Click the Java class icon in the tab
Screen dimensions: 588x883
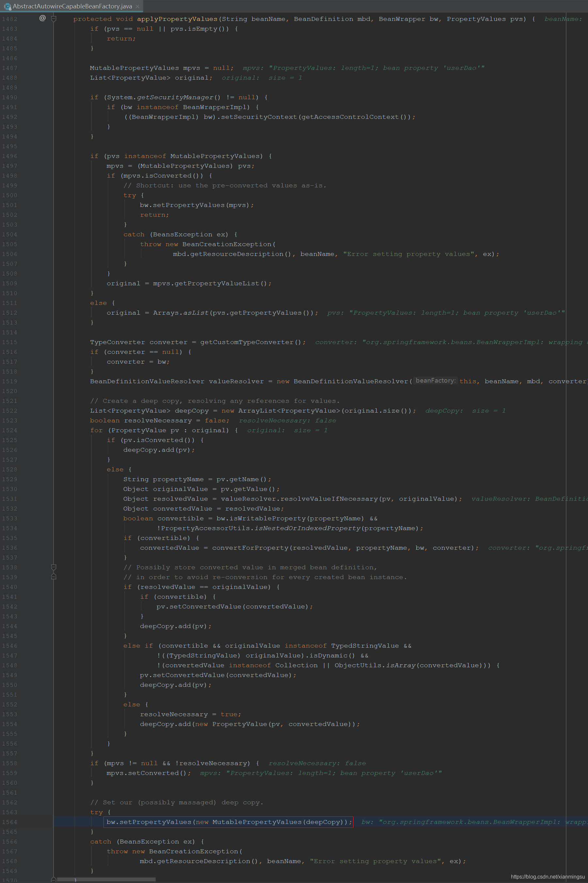[7, 7]
